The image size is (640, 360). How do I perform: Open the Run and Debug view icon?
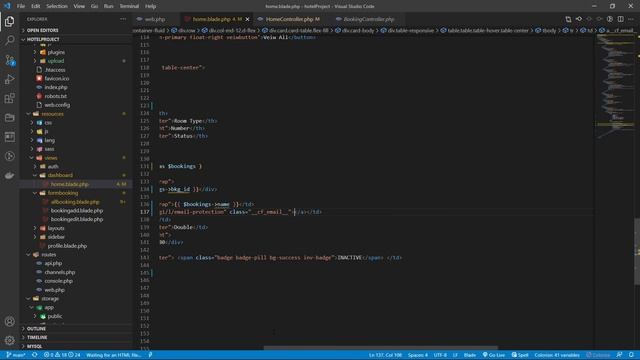[9, 79]
